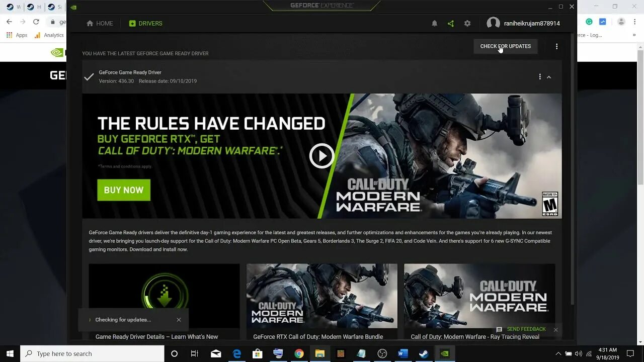Open Wi-Fi network flyout in tray
This screenshot has width=644, height=362.
pos(588,353)
